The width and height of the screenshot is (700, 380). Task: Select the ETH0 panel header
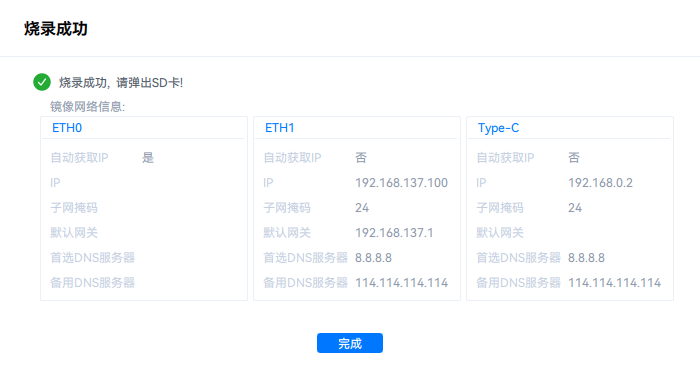pyautogui.click(x=67, y=128)
